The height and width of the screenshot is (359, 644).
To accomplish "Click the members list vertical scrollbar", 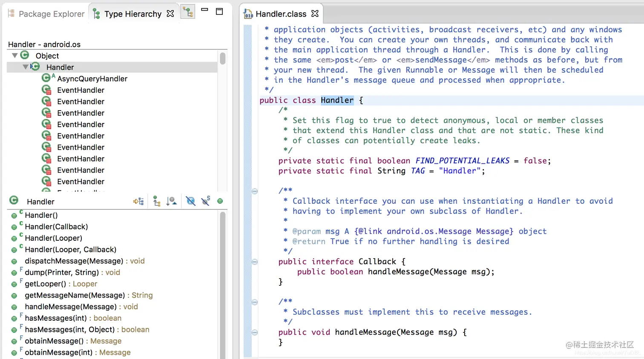I will tap(222, 285).
